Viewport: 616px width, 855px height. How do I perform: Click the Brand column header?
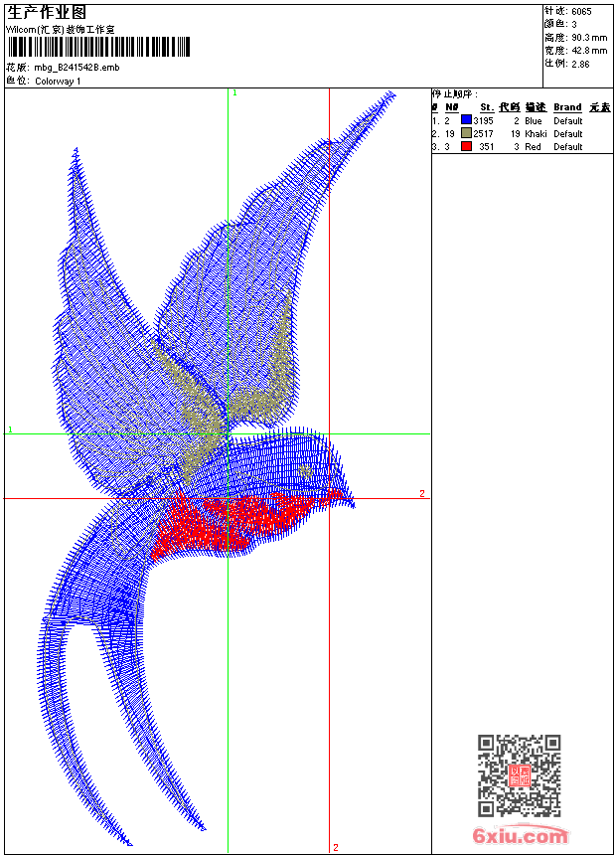(567, 107)
